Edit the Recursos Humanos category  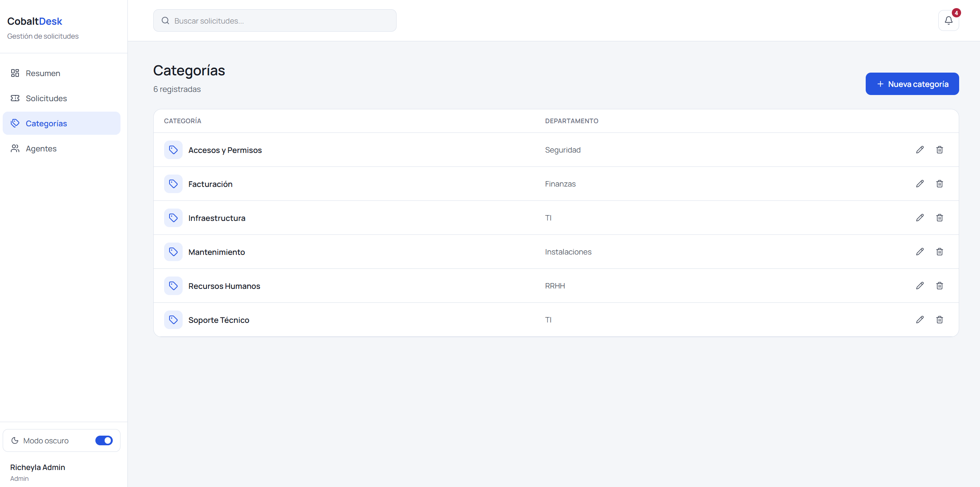[x=920, y=286]
